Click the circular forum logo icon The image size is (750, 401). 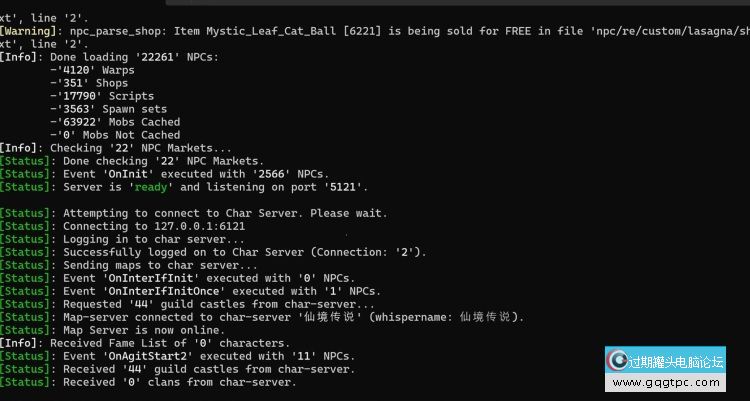[618, 362]
